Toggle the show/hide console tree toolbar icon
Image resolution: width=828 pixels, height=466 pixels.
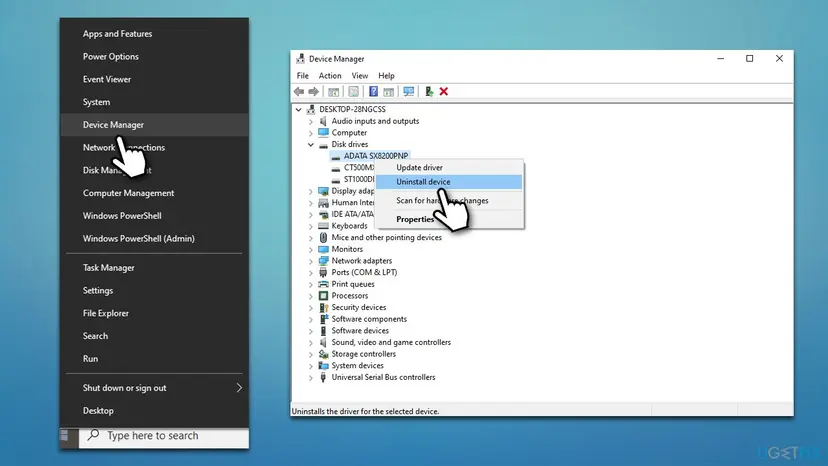coord(334,92)
